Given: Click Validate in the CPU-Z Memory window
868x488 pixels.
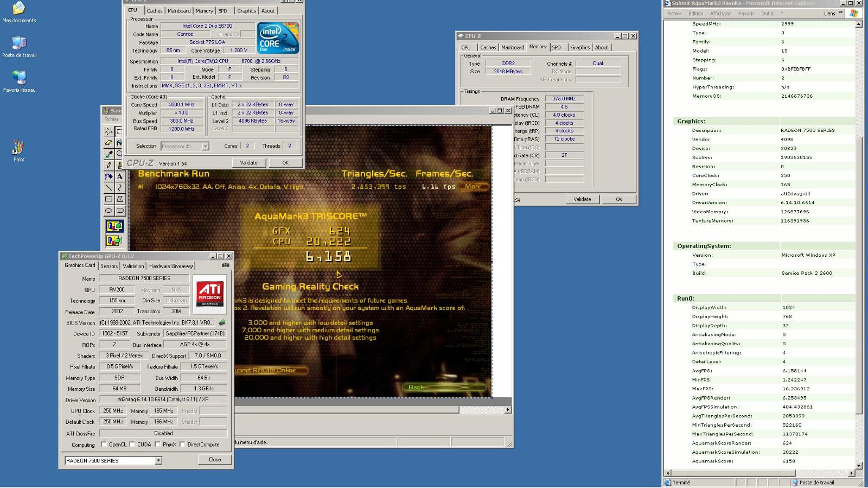Looking at the screenshot, I should [582, 199].
